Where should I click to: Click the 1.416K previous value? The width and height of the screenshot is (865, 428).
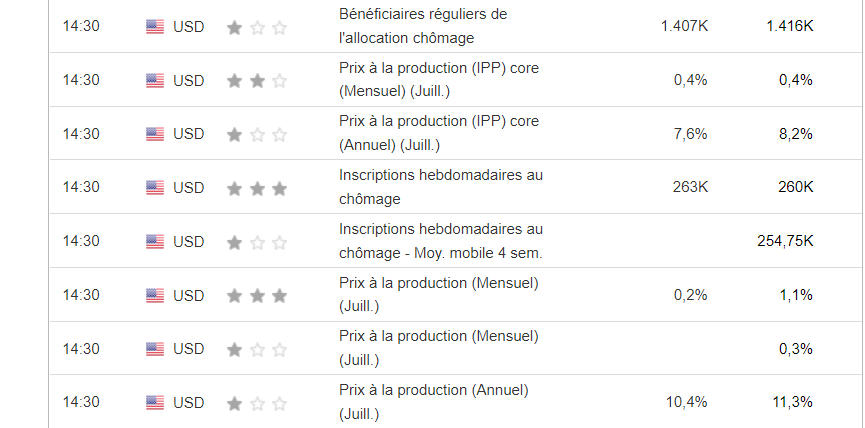point(789,26)
